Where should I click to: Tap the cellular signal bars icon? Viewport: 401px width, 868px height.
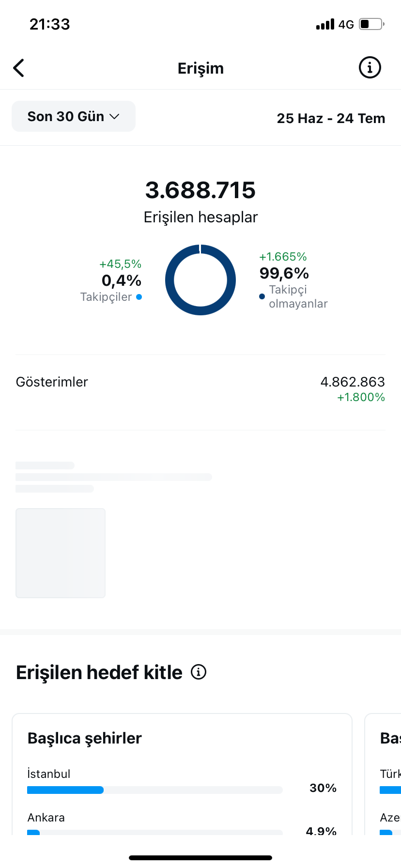[325, 24]
